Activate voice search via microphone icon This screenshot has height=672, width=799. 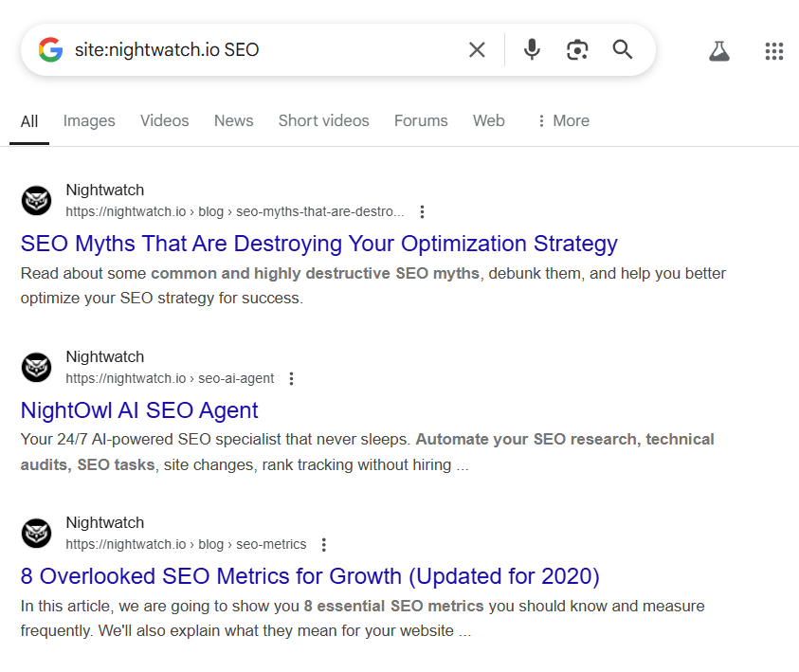pyautogui.click(x=531, y=49)
